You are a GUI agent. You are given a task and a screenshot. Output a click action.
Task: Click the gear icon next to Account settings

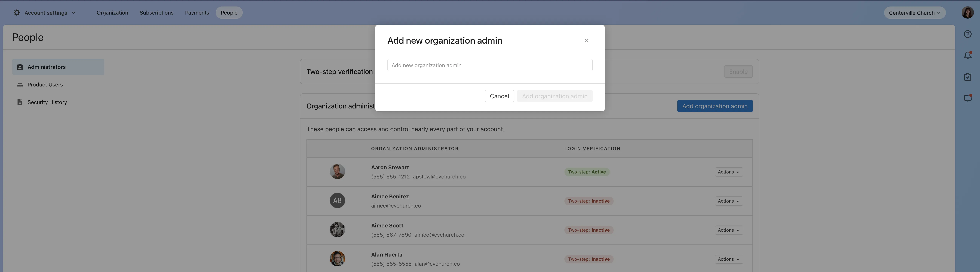pyautogui.click(x=16, y=13)
